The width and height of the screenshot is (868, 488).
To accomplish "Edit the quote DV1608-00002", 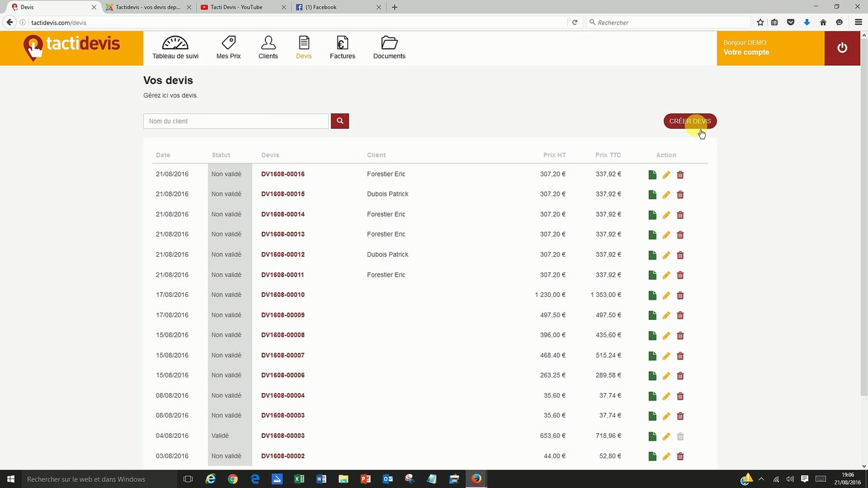I will tap(666, 456).
